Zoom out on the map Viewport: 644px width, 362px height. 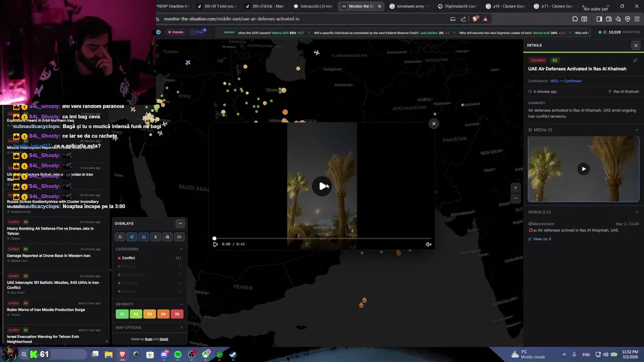coord(515,198)
